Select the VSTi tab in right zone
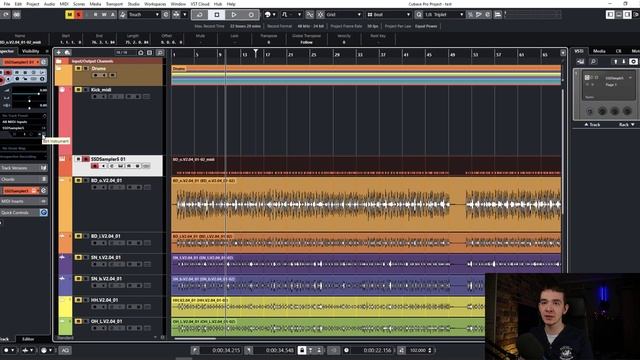 click(x=579, y=51)
